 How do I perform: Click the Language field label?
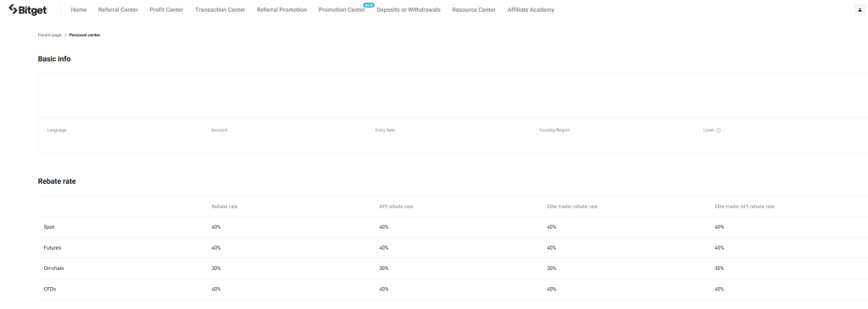click(57, 130)
